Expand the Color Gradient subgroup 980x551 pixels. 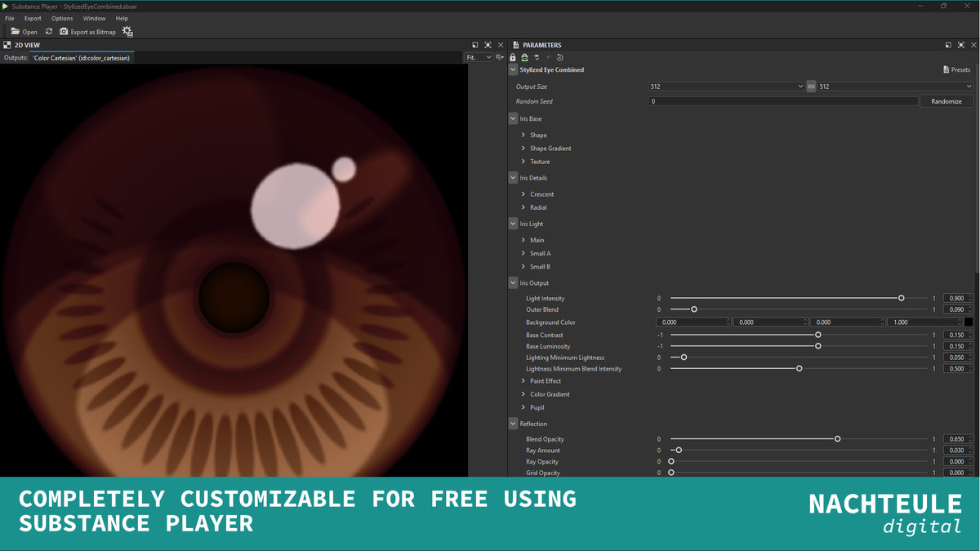[523, 394]
